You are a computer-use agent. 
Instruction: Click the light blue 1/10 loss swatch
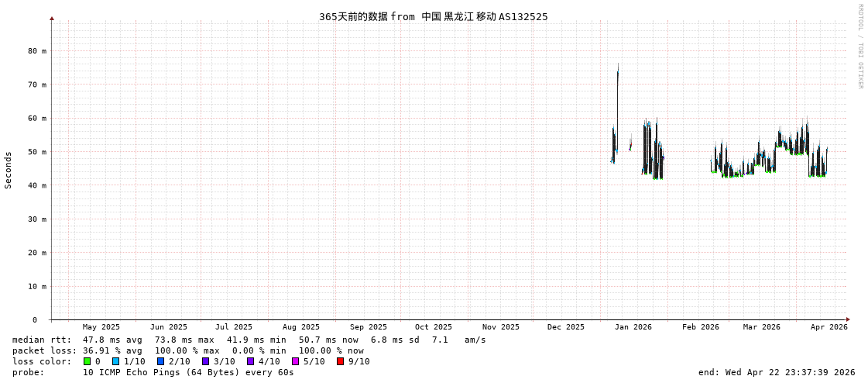(115, 361)
